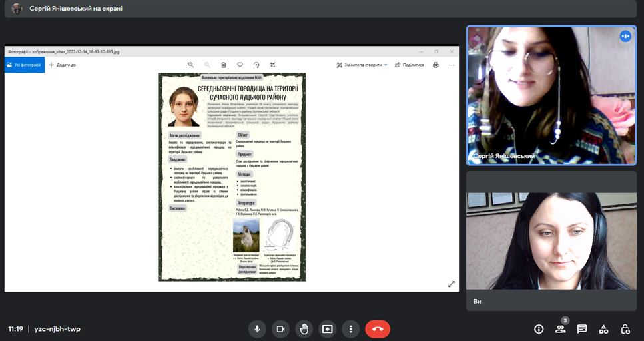
Task: Raise your hand in the meeting
Action: 304,329
